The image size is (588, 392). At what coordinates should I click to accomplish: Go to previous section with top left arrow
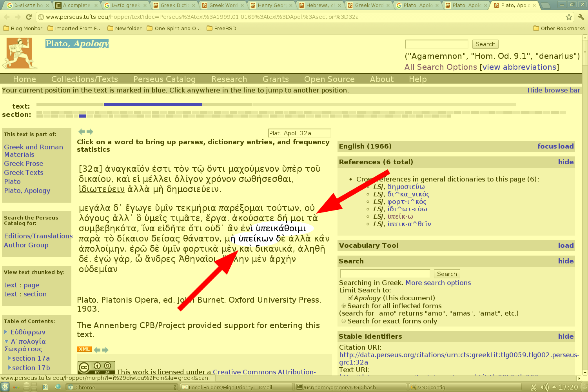point(82,132)
